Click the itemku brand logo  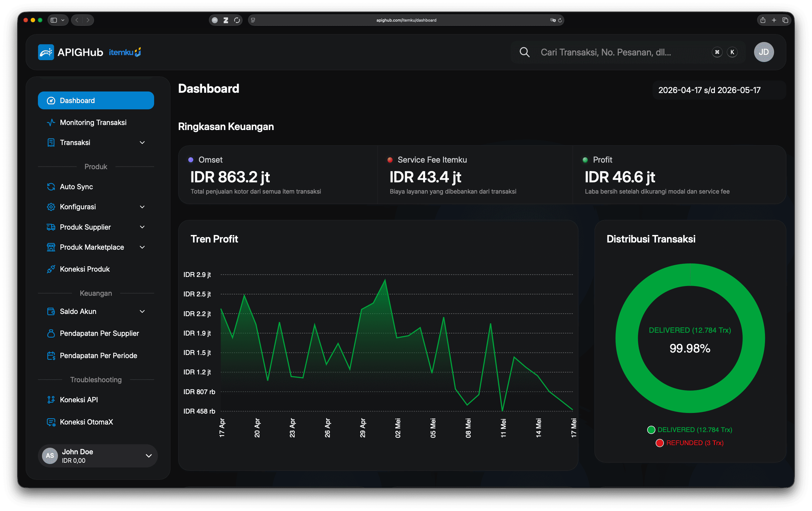[125, 52]
